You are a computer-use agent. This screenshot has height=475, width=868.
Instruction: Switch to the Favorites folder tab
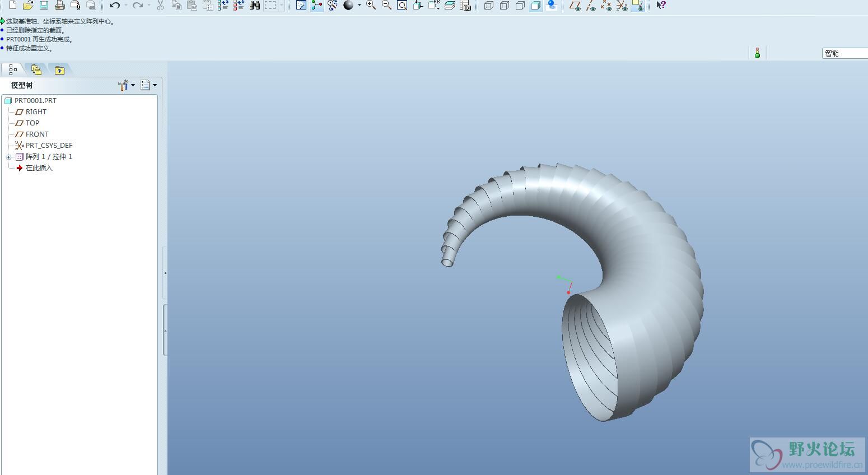59,70
